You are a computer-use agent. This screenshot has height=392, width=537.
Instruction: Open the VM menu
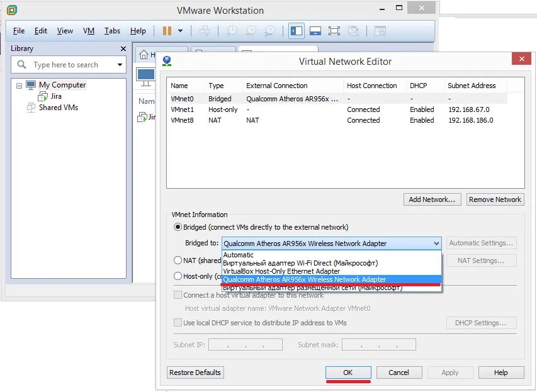tap(89, 31)
